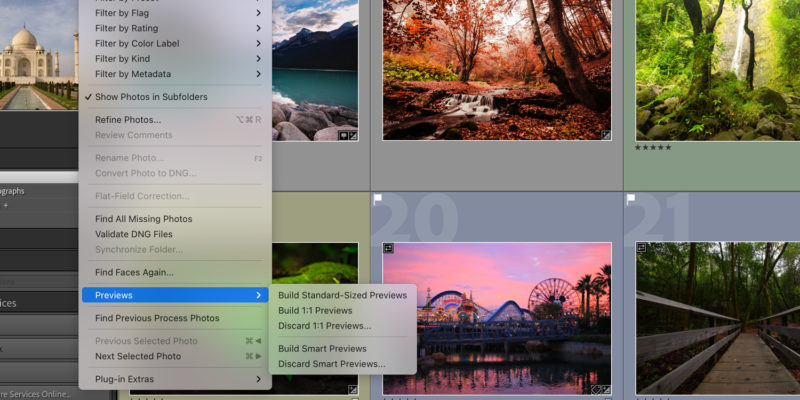800x400 pixels.
Task: Click the flag icon on cell 21
Action: (x=631, y=199)
